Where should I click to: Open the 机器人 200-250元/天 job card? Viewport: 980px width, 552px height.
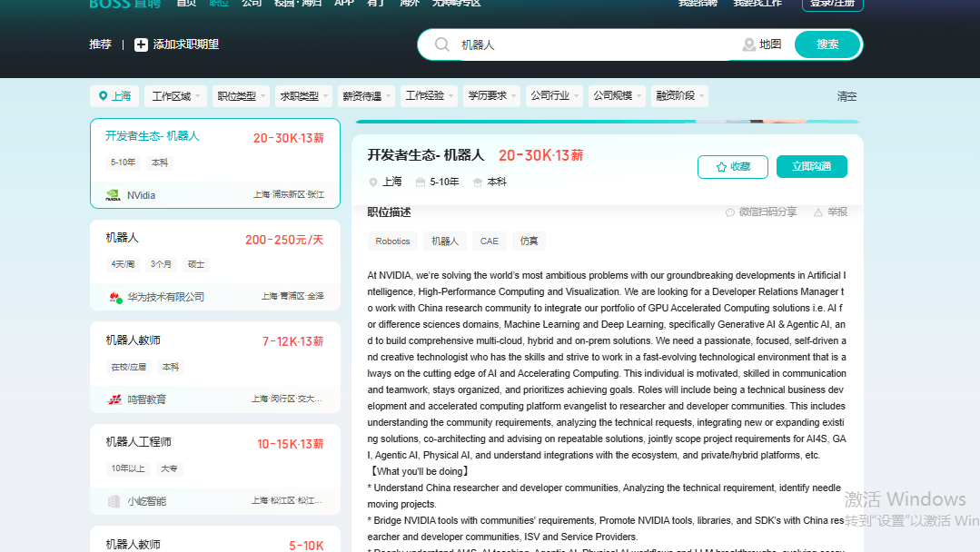215,265
